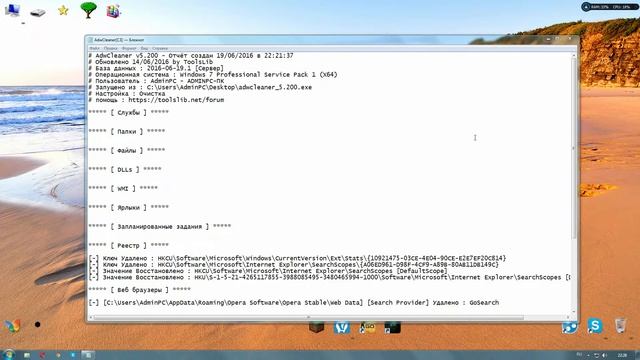Click the orange pinned taskbar icon
Screen dimensions: 640x360
58,355
